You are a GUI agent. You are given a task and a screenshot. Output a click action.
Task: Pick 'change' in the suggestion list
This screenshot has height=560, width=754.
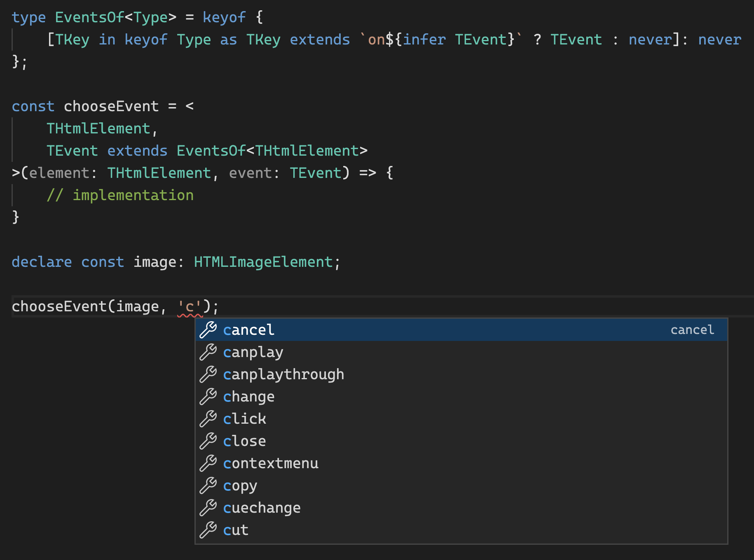tap(461, 397)
